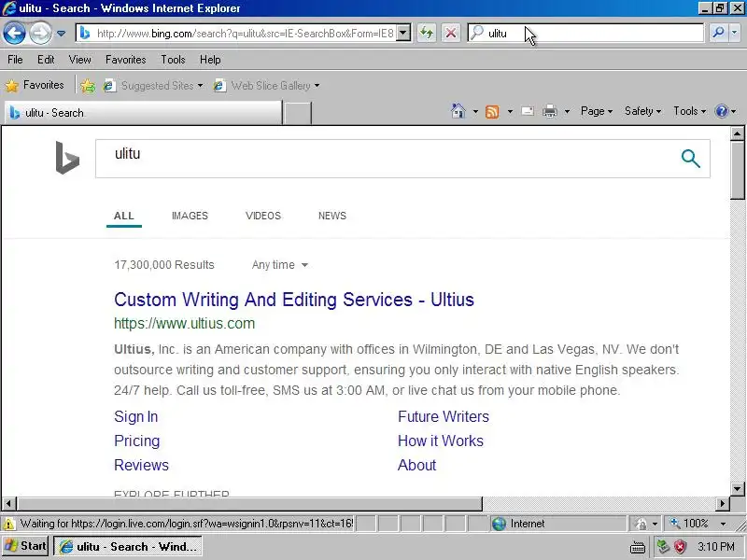Open the recent pages dropdown arrow
This screenshot has height=560, width=747.
pos(61,34)
